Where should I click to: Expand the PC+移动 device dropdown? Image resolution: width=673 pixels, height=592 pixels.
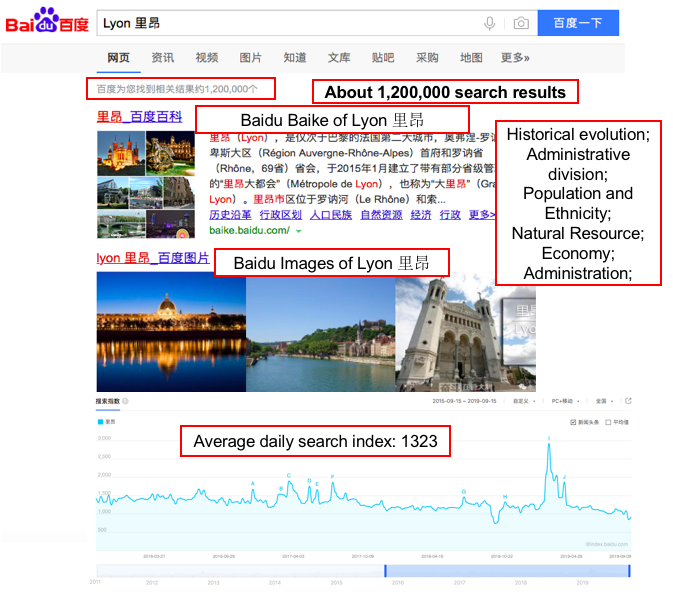coord(565,401)
